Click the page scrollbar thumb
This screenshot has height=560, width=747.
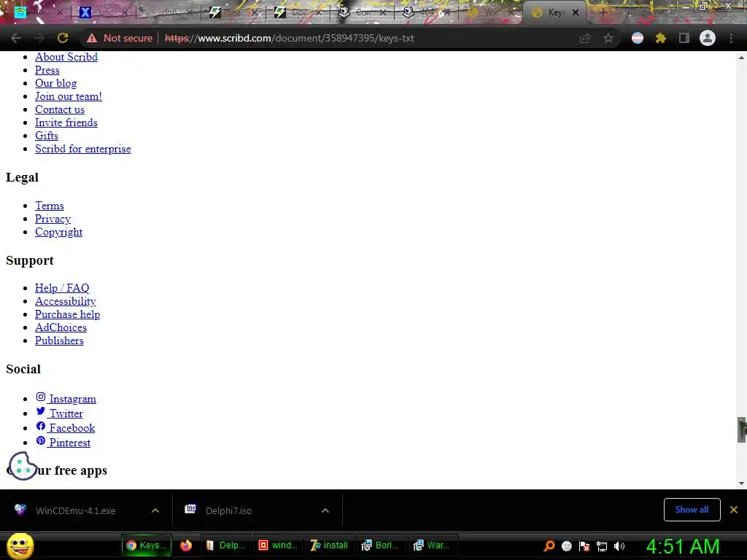741,429
